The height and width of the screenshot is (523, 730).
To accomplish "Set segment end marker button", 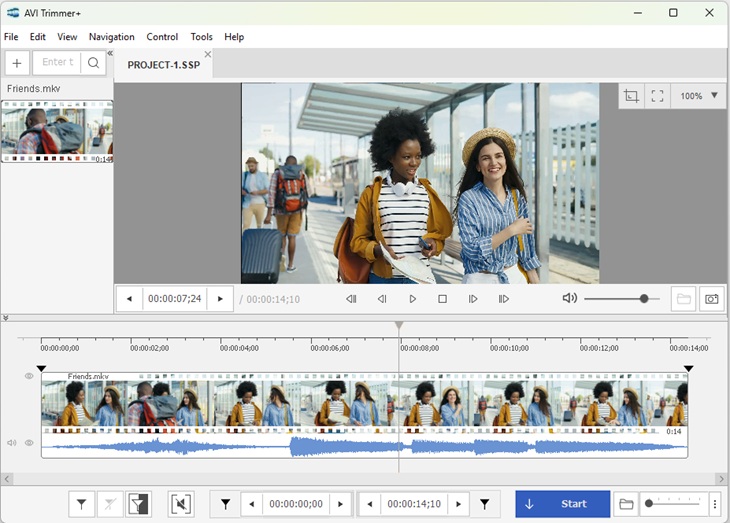I will (x=485, y=504).
